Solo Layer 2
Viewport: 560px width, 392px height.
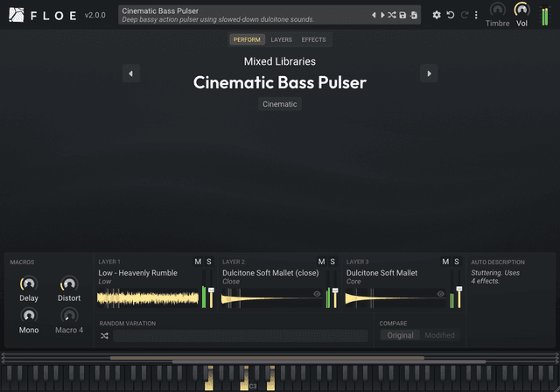[x=332, y=262]
